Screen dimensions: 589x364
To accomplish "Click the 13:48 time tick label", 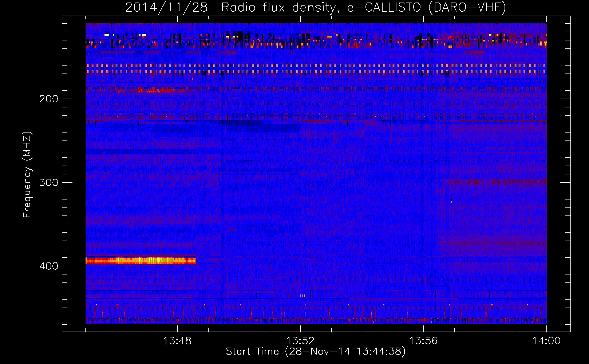I will [177, 341].
